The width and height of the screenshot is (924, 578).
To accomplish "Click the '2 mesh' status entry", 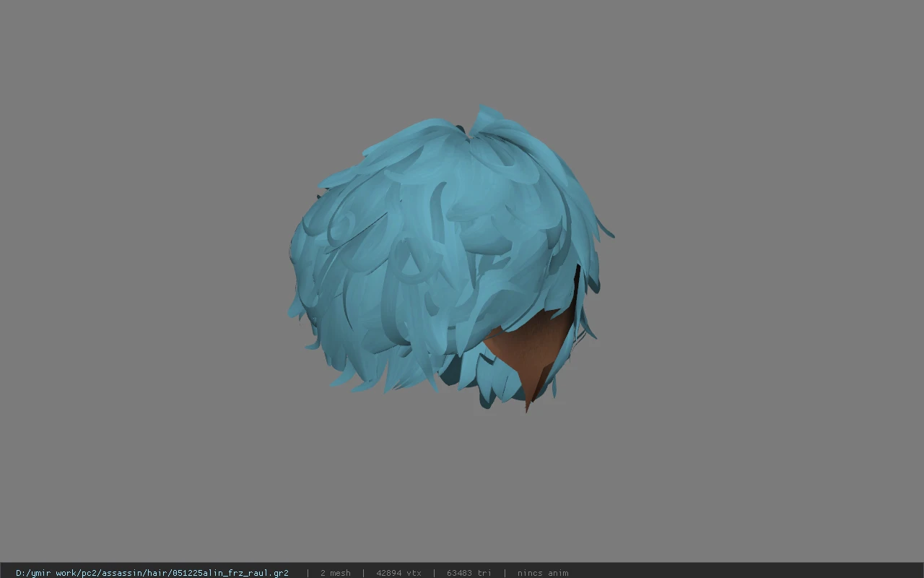I will click(x=336, y=573).
